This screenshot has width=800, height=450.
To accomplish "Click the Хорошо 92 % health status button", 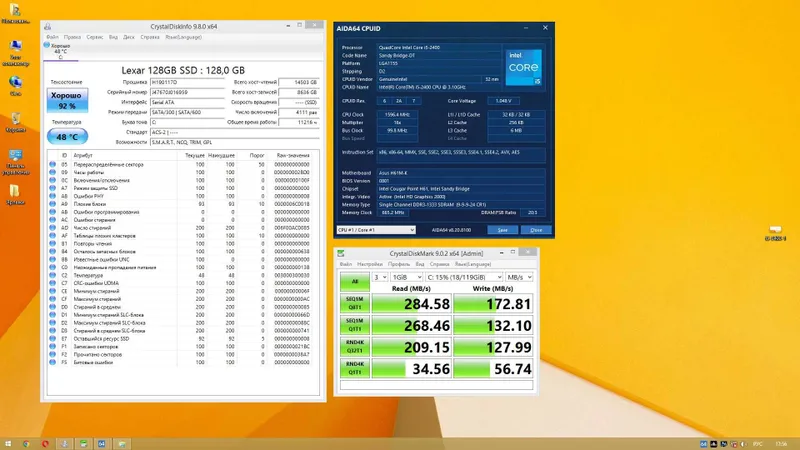I will click(x=67, y=101).
